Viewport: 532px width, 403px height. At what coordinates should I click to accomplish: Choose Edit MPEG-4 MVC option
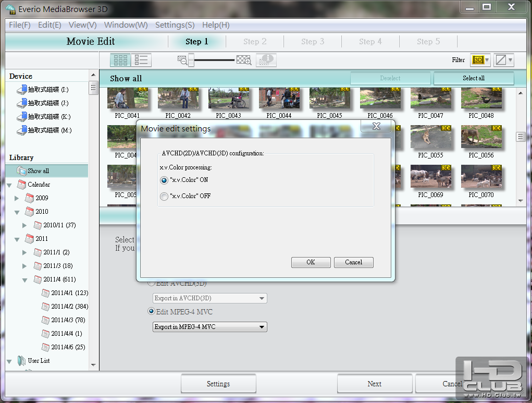click(x=151, y=311)
